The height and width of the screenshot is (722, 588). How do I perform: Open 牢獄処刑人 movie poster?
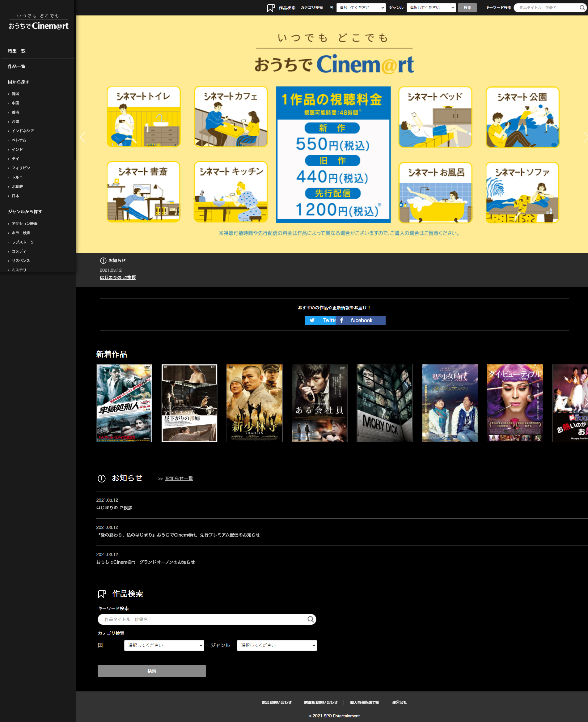[124, 403]
